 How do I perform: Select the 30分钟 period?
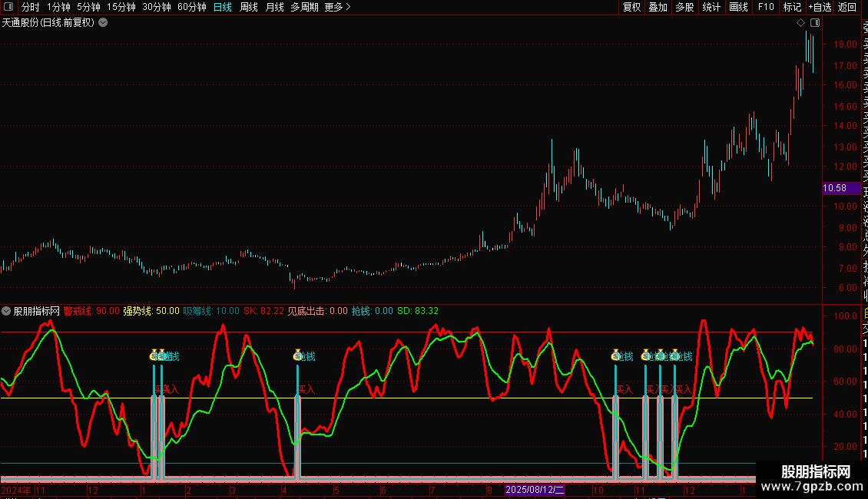[157, 7]
